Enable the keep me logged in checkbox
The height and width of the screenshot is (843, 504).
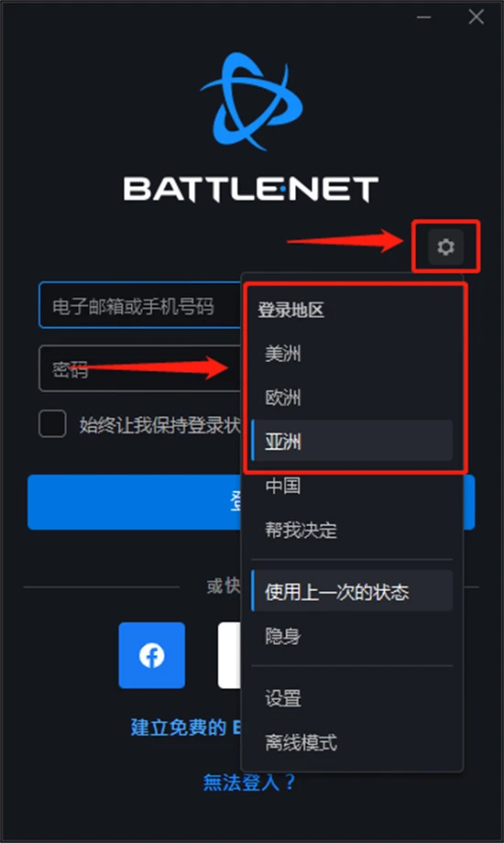click(x=53, y=423)
